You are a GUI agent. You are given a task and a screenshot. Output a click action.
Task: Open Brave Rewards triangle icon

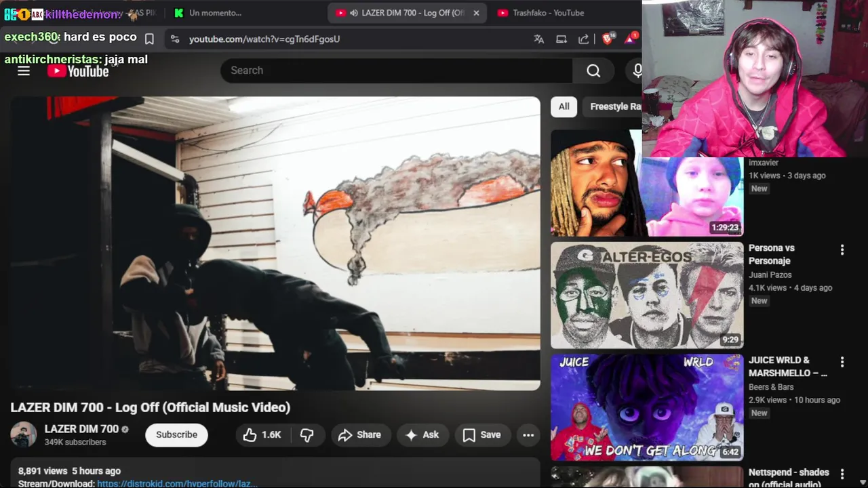point(630,39)
